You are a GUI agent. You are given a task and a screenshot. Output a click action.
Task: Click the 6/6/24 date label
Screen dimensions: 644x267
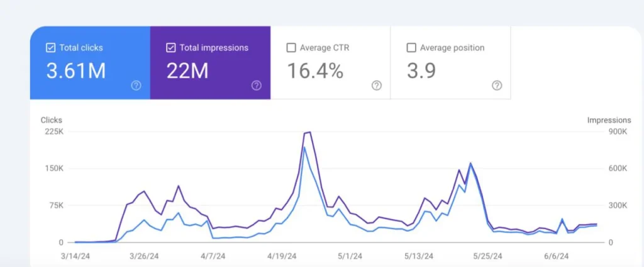(x=556, y=256)
